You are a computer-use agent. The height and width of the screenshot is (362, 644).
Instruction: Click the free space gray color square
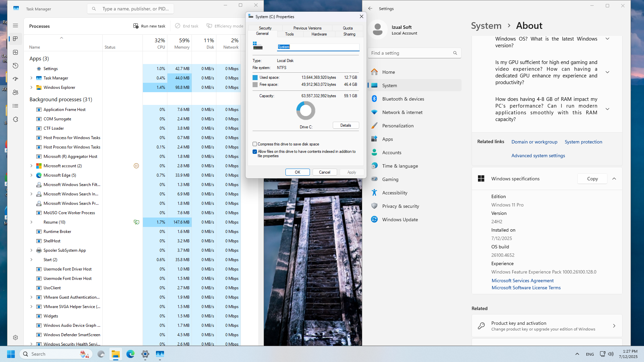[255, 84]
